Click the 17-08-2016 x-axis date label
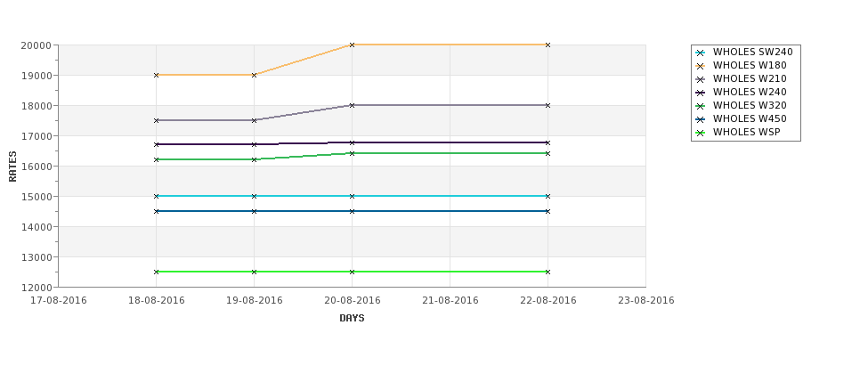The image size is (868, 382). [x=58, y=301]
